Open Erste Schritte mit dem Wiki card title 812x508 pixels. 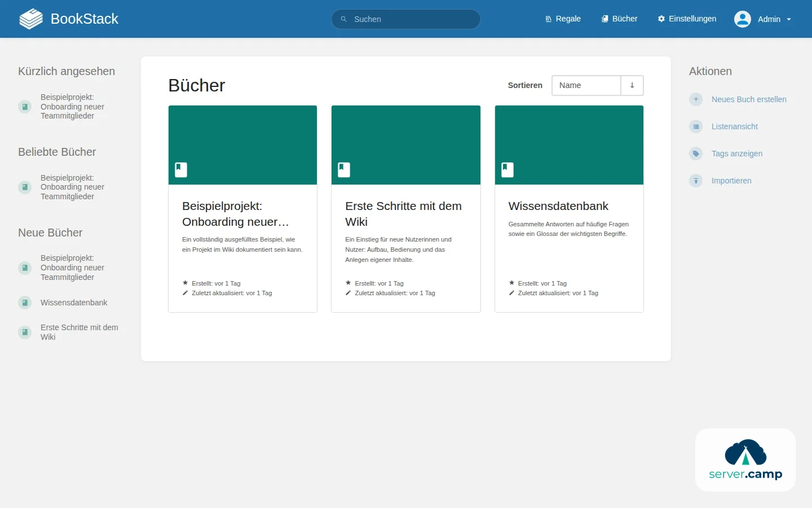404,214
